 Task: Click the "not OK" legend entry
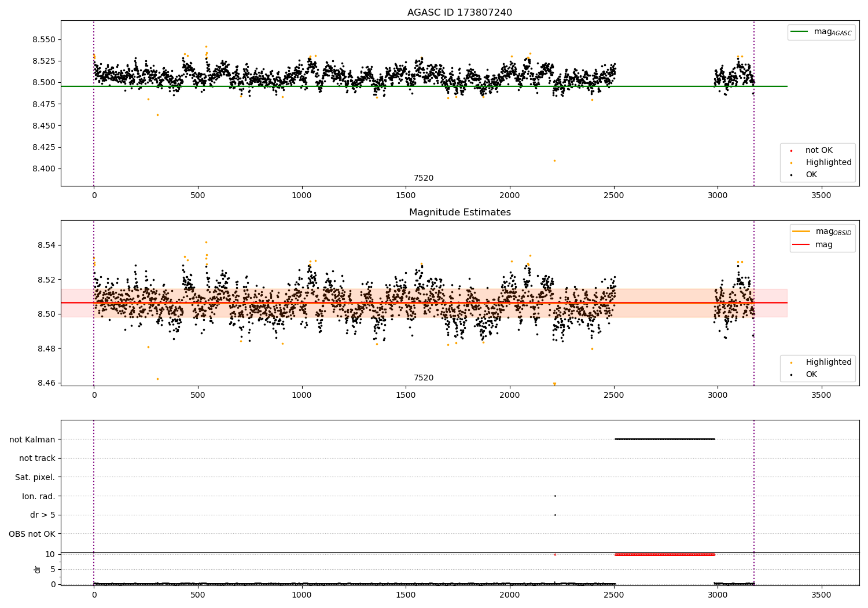click(819, 151)
